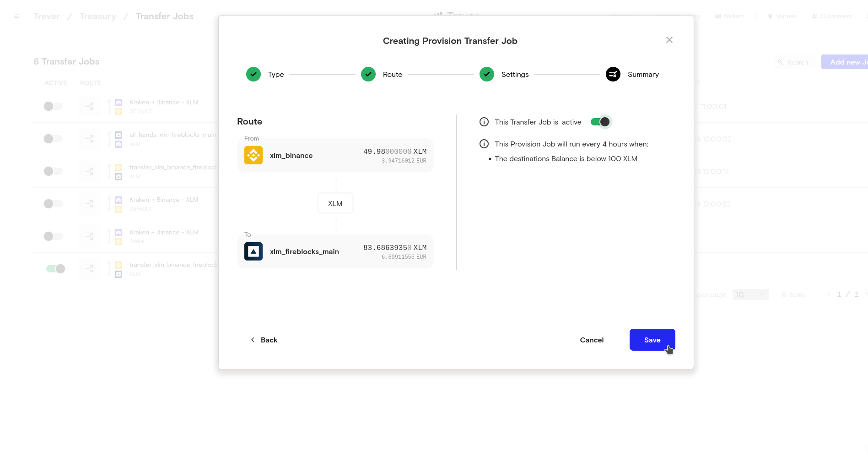Click info icon beside Transfer Job active

click(x=484, y=122)
